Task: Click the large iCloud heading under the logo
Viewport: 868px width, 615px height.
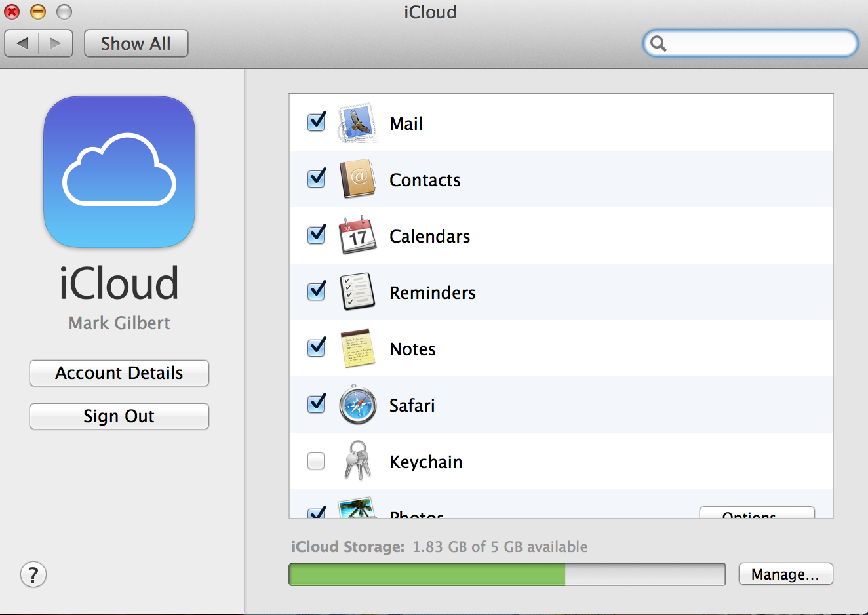Action: [x=119, y=283]
